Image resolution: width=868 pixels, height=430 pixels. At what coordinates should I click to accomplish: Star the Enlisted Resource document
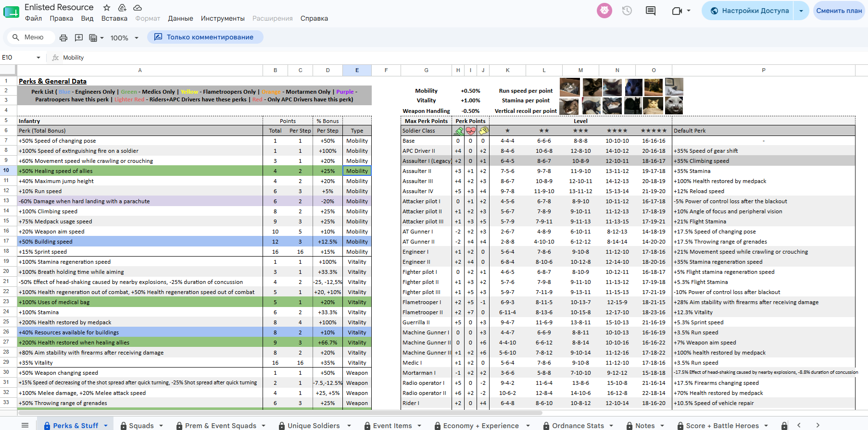[x=107, y=8]
